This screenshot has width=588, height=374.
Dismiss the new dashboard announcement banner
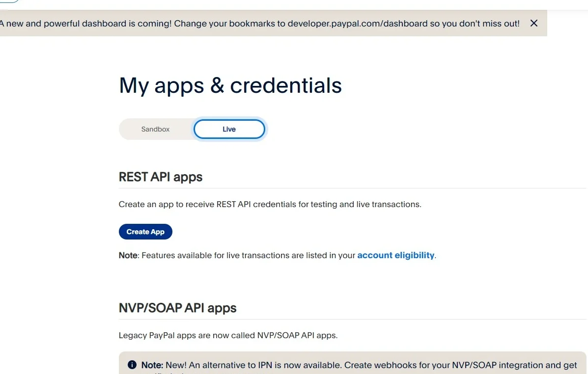point(533,23)
